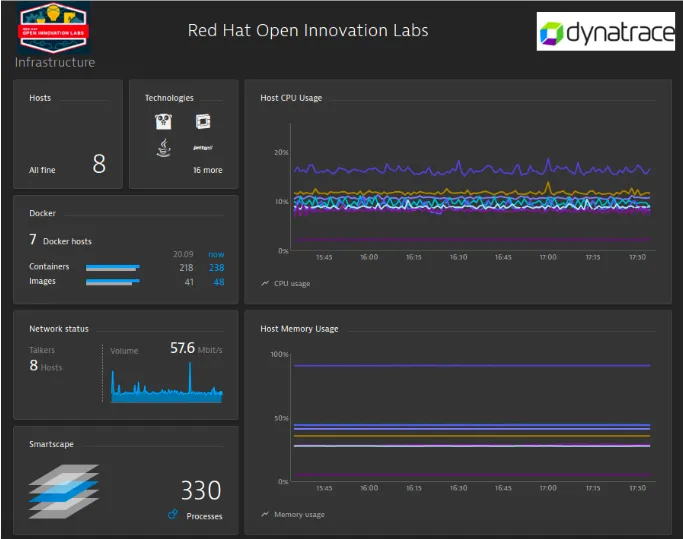The height and width of the screenshot is (539, 683).
Task: Click the square technology icon beside the gopher
Action: pyautogui.click(x=203, y=122)
